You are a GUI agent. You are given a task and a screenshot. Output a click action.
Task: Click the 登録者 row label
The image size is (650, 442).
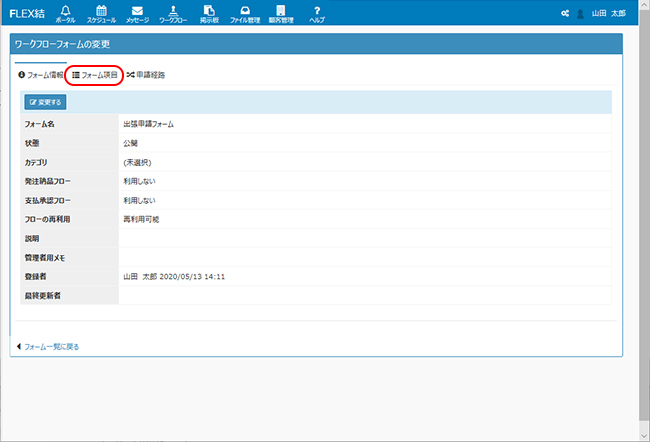coord(35,277)
